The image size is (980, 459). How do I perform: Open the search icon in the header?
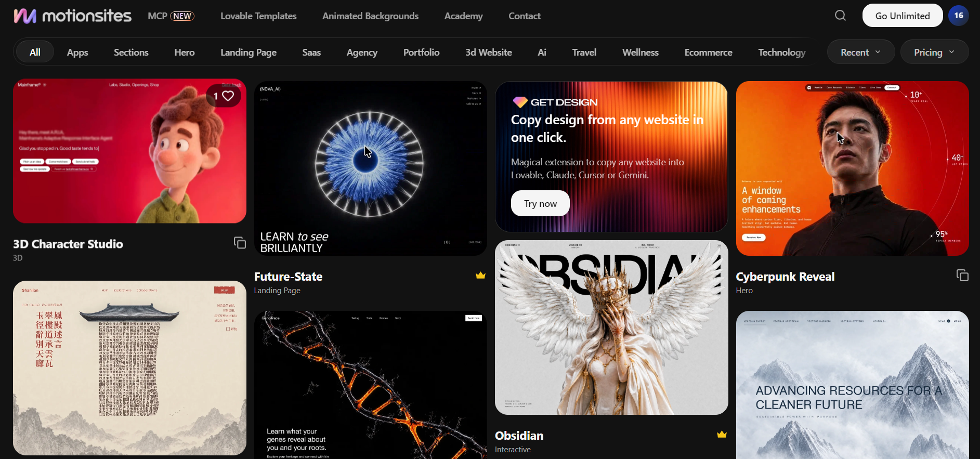(840, 16)
